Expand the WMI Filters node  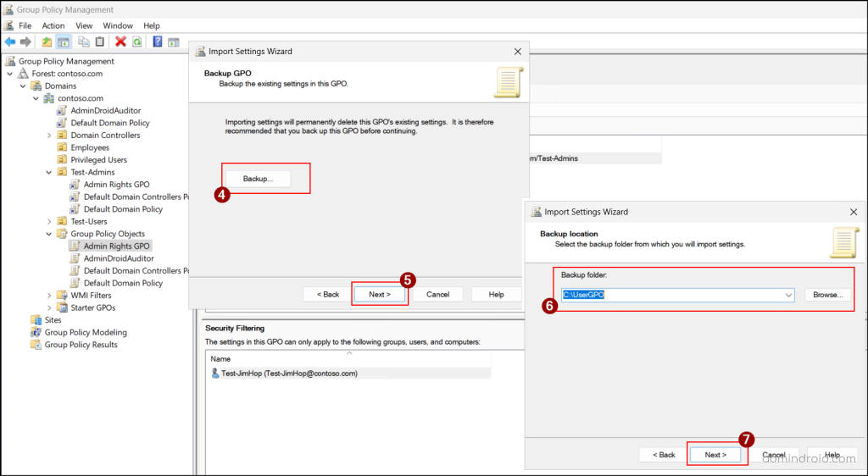(x=48, y=296)
